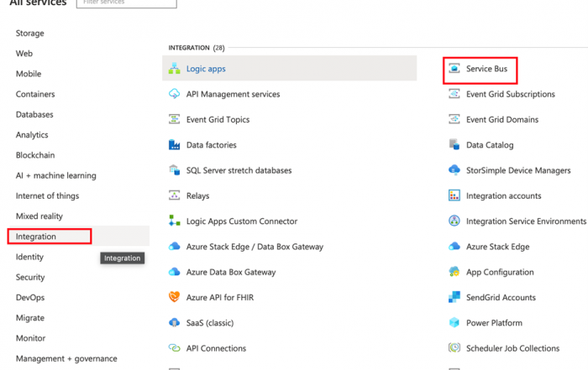Open the App Configuration link
The width and height of the screenshot is (588, 370).
[500, 272]
